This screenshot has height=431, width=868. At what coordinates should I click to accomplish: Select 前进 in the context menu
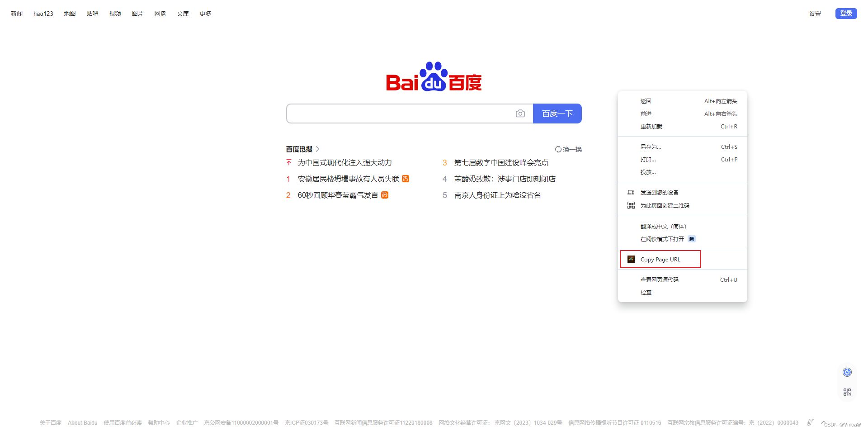coord(683,114)
